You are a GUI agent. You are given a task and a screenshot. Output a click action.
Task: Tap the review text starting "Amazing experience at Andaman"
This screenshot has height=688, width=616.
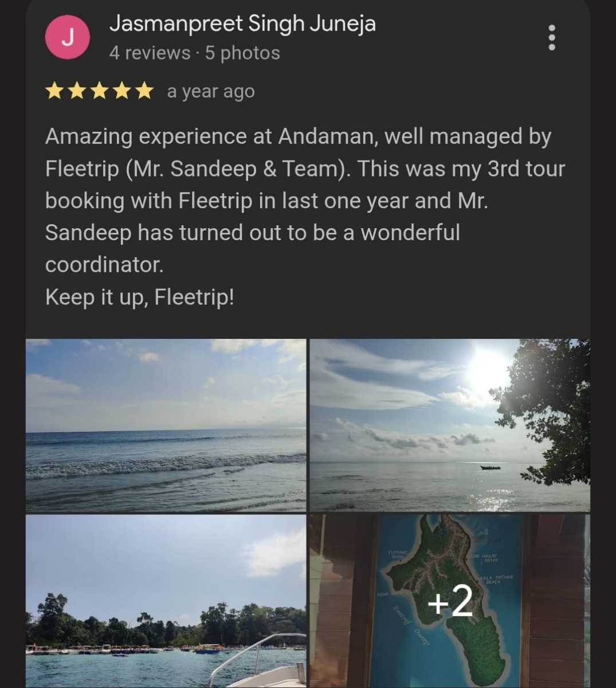[x=305, y=201]
